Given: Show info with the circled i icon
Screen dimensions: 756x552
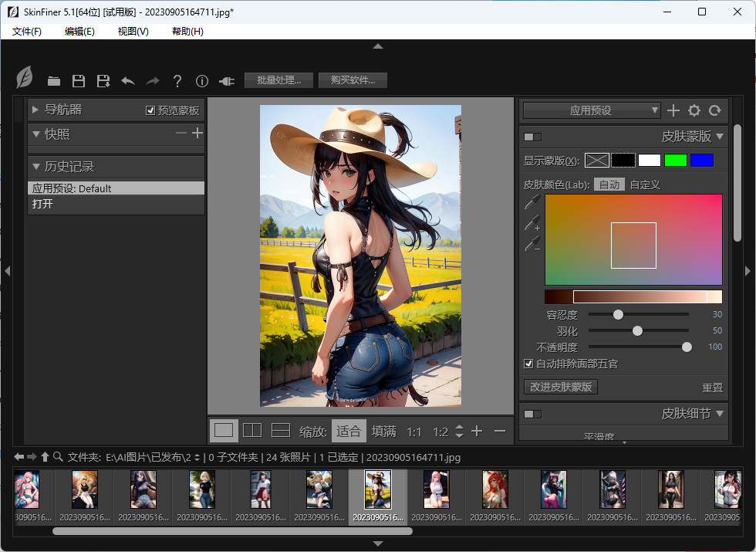Looking at the screenshot, I should [202, 80].
